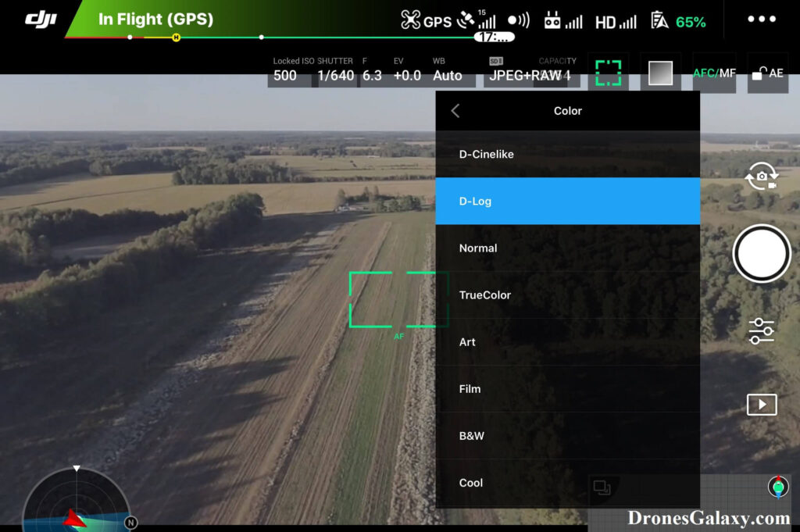Tap the attitude radar display
800x532 pixels.
(x=76, y=500)
